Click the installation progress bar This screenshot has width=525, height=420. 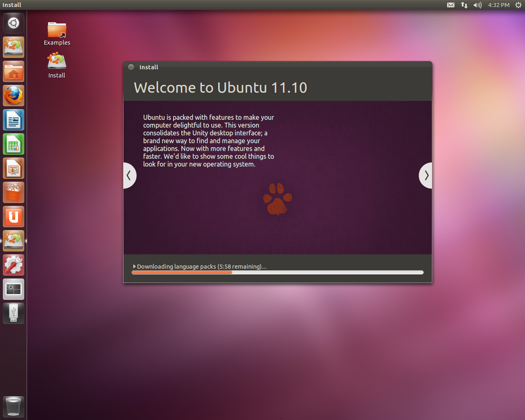(278, 272)
